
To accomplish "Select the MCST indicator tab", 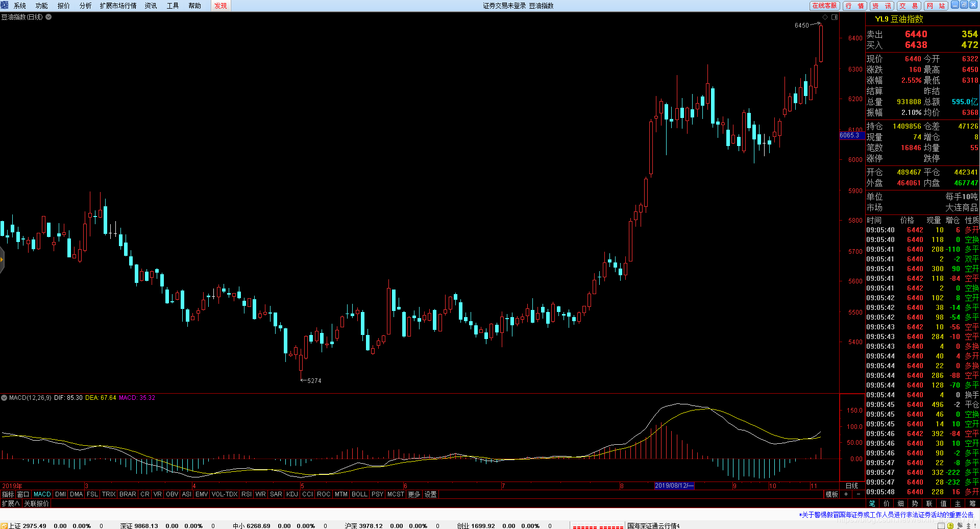I will click(x=396, y=494).
